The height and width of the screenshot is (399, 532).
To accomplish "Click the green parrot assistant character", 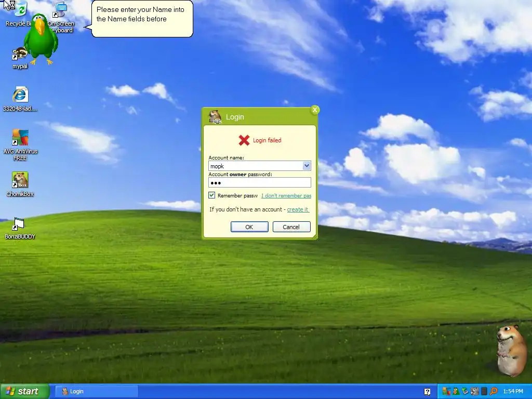I will pyautogui.click(x=41, y=39).
